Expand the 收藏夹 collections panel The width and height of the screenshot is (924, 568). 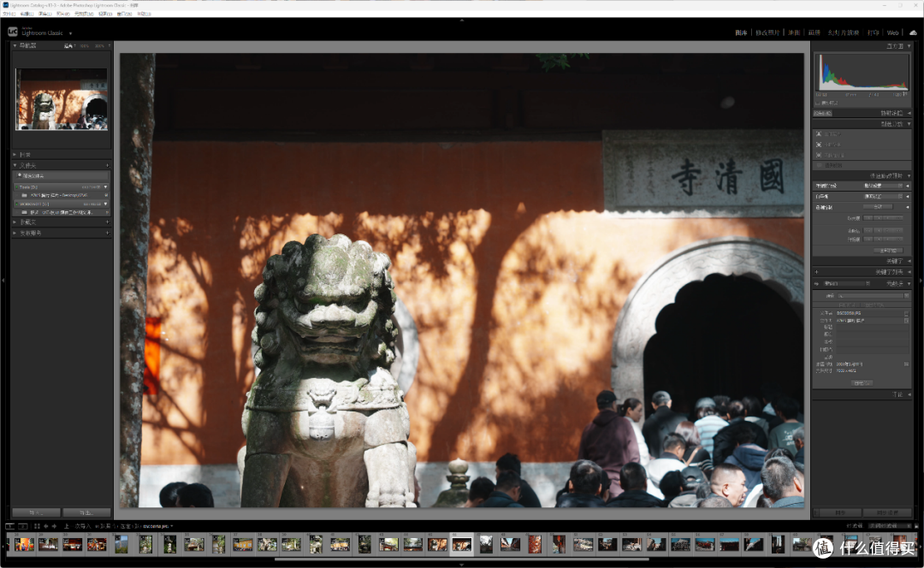15,222
